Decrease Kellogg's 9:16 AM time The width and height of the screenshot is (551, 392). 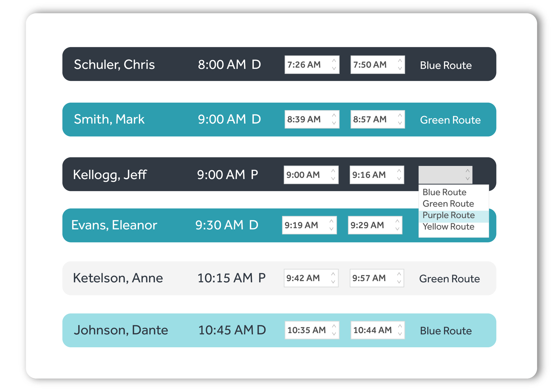(x=399, y=179)
